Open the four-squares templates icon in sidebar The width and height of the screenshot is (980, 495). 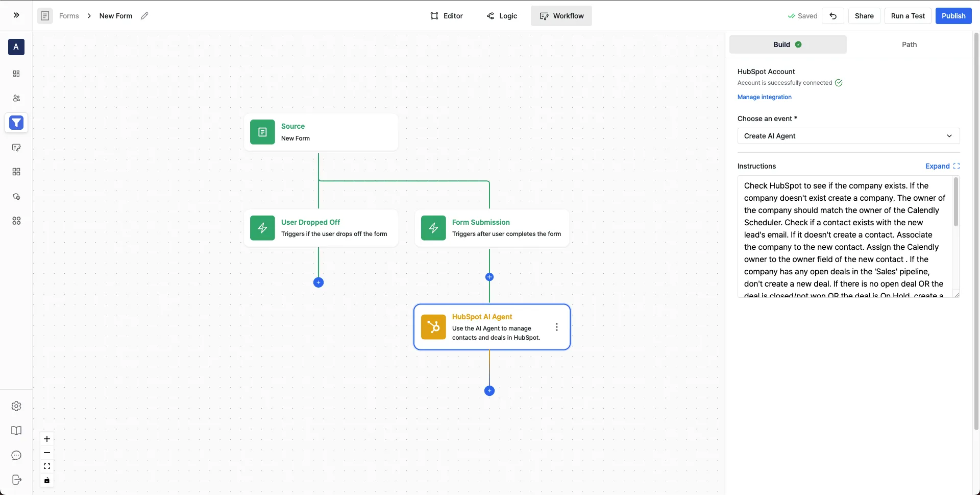(x=16, y=172)
